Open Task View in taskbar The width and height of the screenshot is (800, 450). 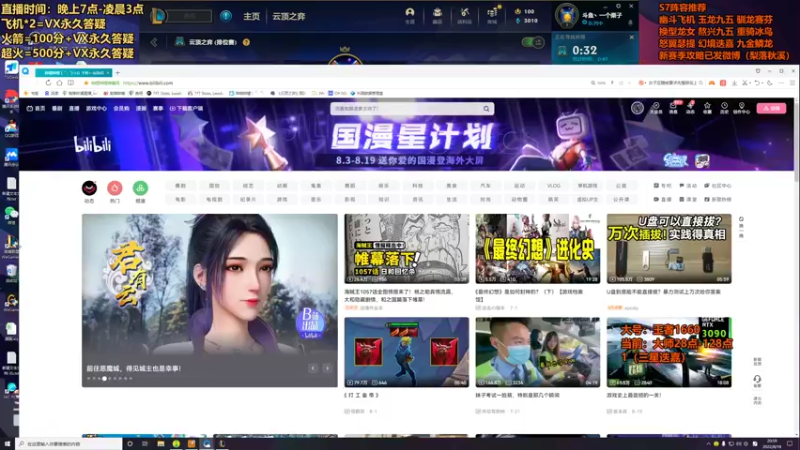point(145,444)
